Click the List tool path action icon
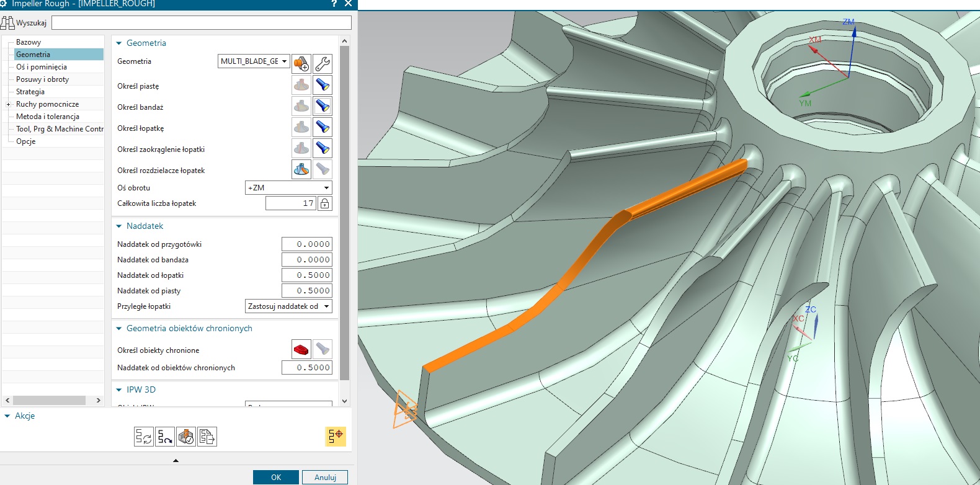Viewport: 980px width, 485px height. 207,437
